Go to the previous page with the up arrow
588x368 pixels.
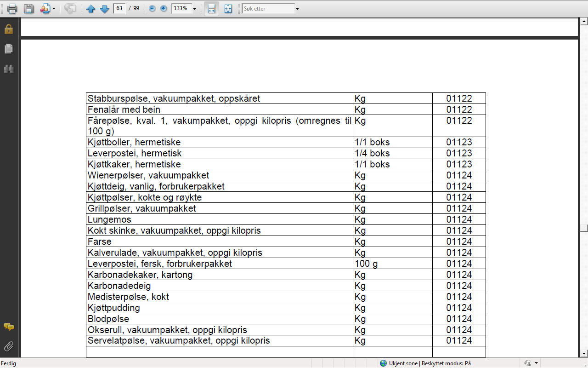91,9
